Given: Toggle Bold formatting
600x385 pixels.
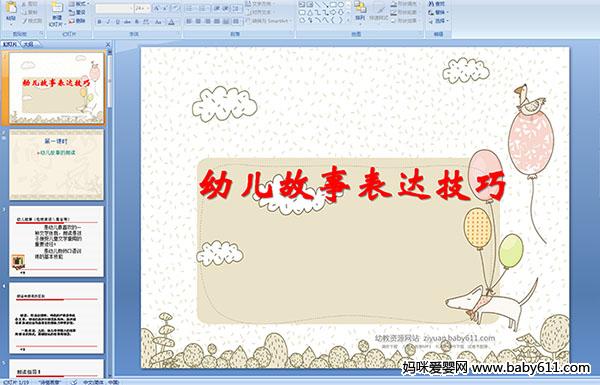Looking at the screenshot, I should click(99, 22).
